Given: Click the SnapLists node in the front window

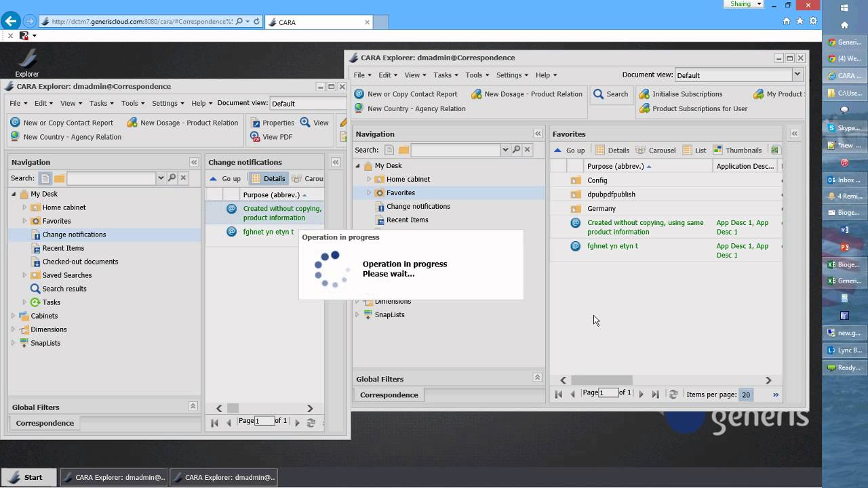Looking at the screenshot, I should point(390,314).
